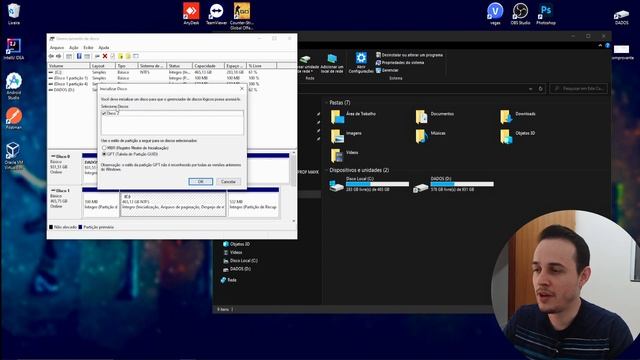Select the (C:) volume row in volume list
The height and width of the screenshot is (360, 640).
click(x=153, y=72)
